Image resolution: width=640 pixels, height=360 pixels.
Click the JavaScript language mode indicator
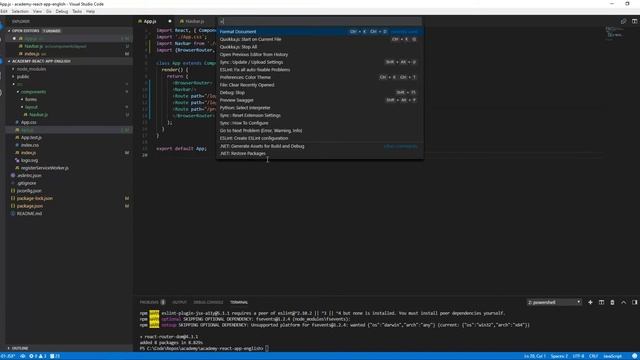point(612,356)
